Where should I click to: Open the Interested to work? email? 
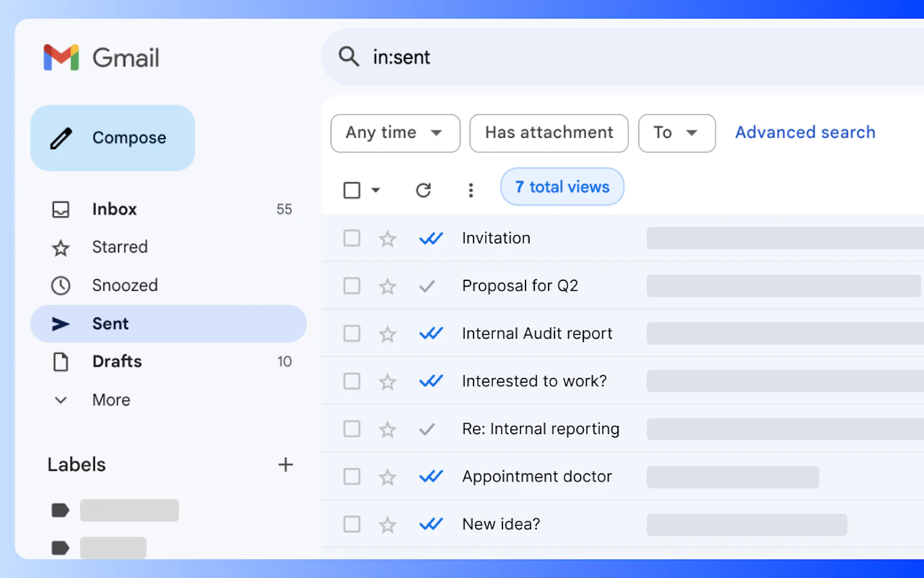(623, 381)
